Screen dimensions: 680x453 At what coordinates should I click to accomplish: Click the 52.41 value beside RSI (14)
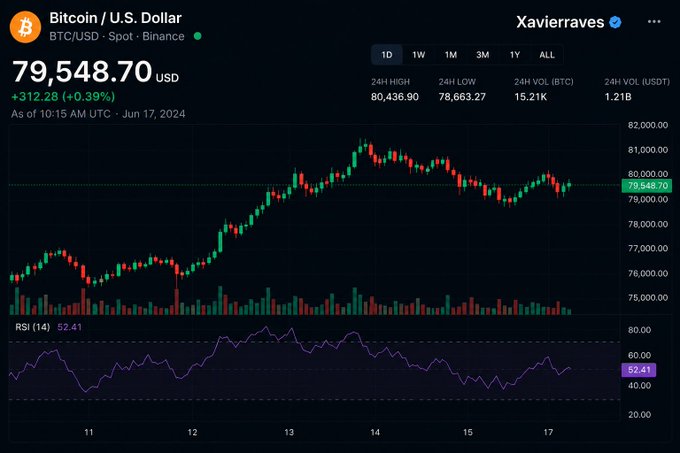click(69, 327)
